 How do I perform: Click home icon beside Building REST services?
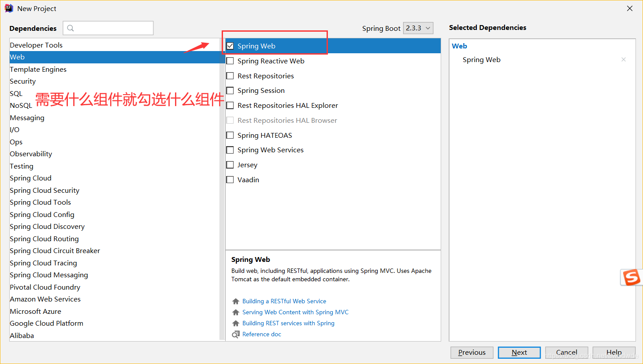point(236,324)
